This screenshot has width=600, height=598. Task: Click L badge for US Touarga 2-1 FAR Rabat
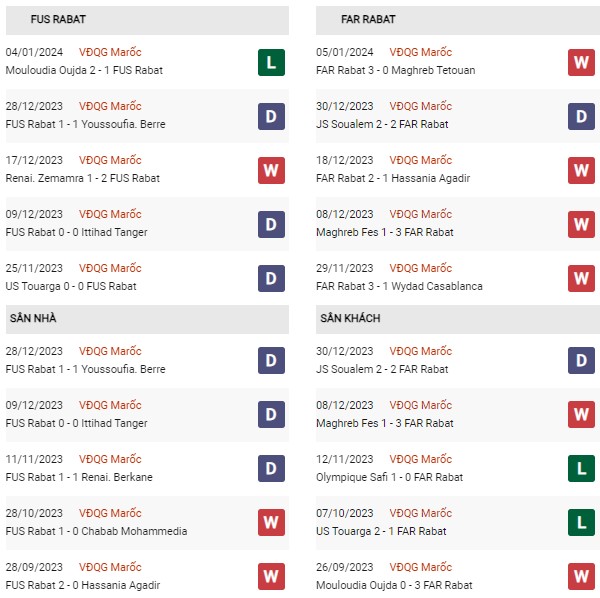click(582, 523)
